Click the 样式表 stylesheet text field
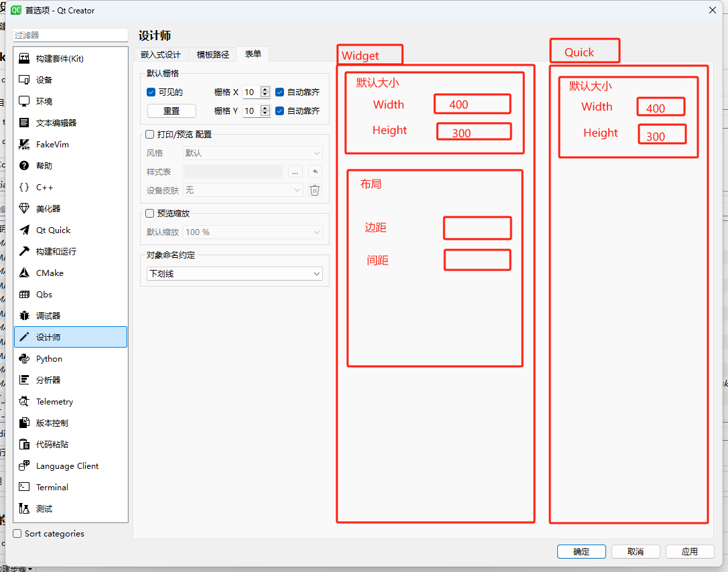Viewport: 728px width, 572px height. click(233, 171)
